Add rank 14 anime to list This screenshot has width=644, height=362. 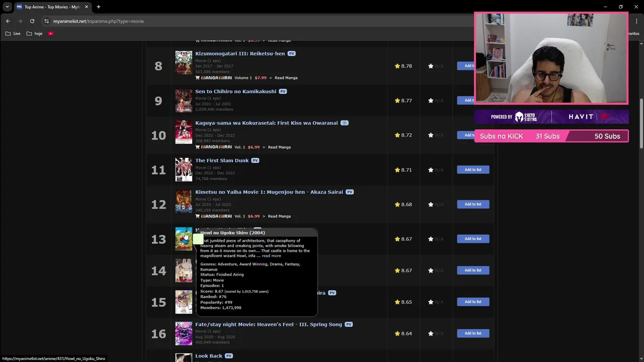click(473, 270)
